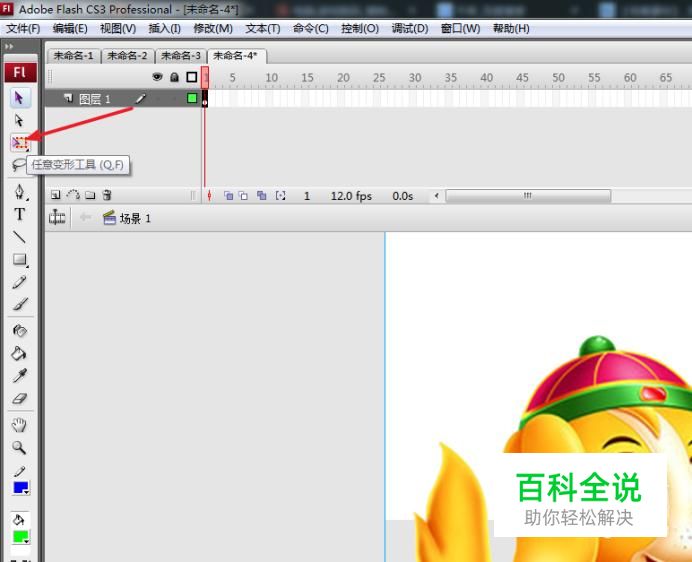Insert a new layer in timeline
This screenshot has width=692, height=562.
[x=56, y=195]
